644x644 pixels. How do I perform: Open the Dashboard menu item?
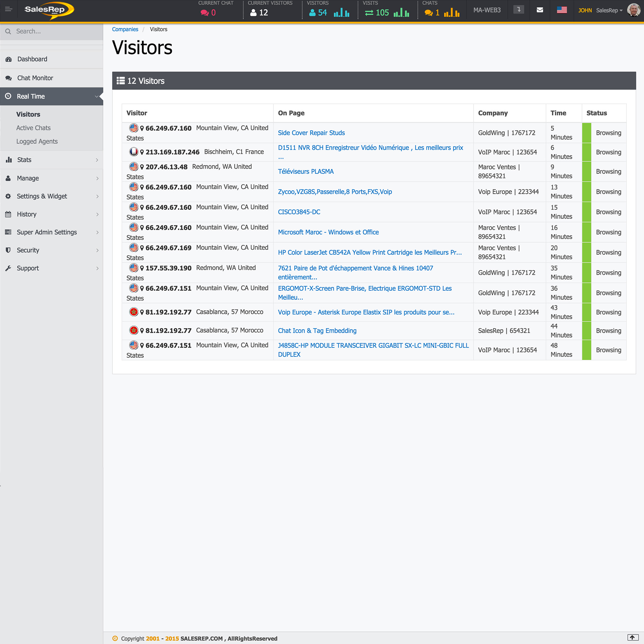pyautogui.click(x=52, y=59)
